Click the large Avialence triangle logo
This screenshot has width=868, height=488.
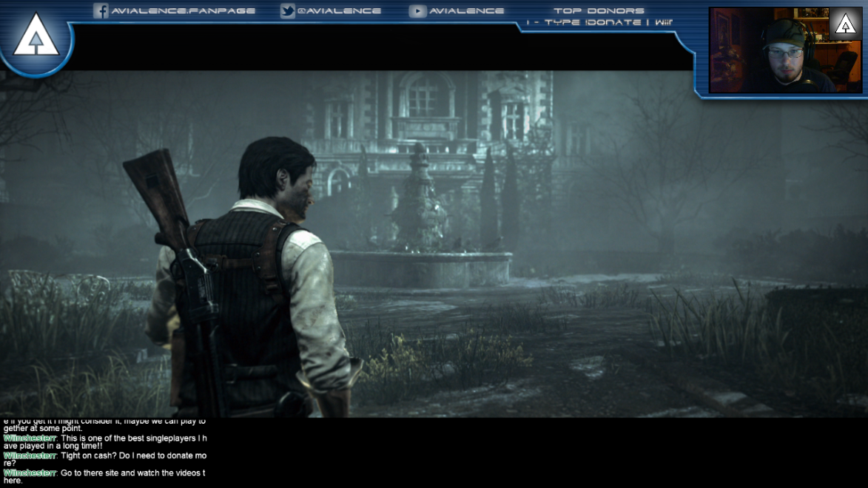click(36, 36)
